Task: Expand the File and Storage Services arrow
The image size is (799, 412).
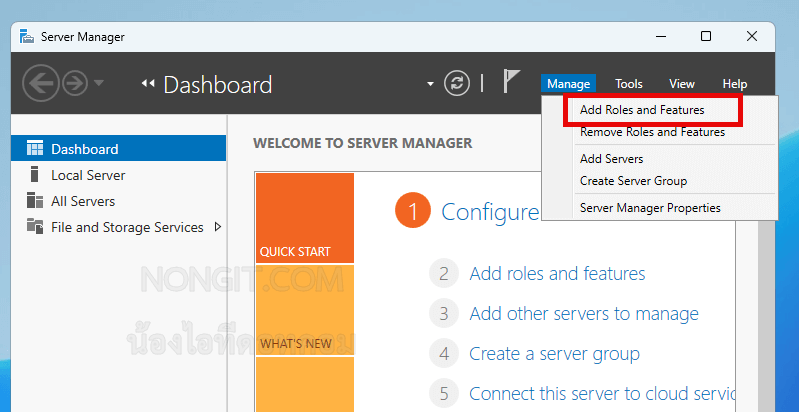Action: point(218,227)
